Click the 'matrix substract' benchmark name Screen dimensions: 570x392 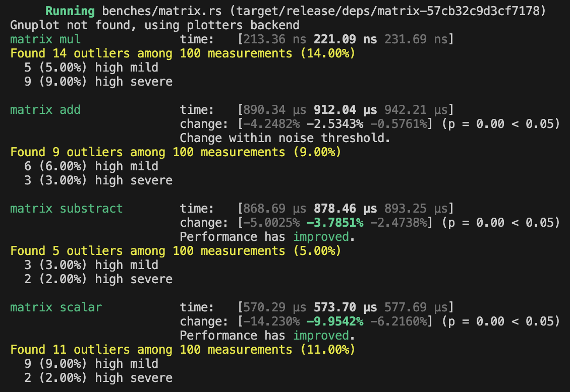[x=67, y=208]
